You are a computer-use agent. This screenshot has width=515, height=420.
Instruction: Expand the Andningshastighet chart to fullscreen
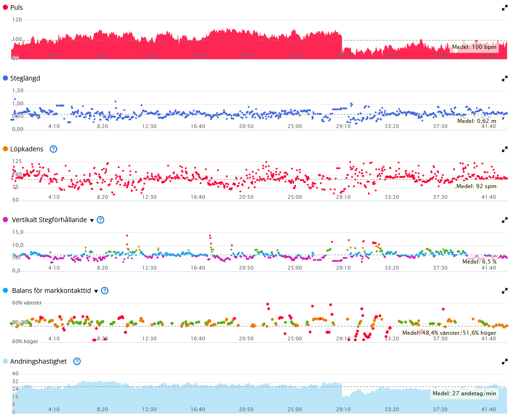504,361
